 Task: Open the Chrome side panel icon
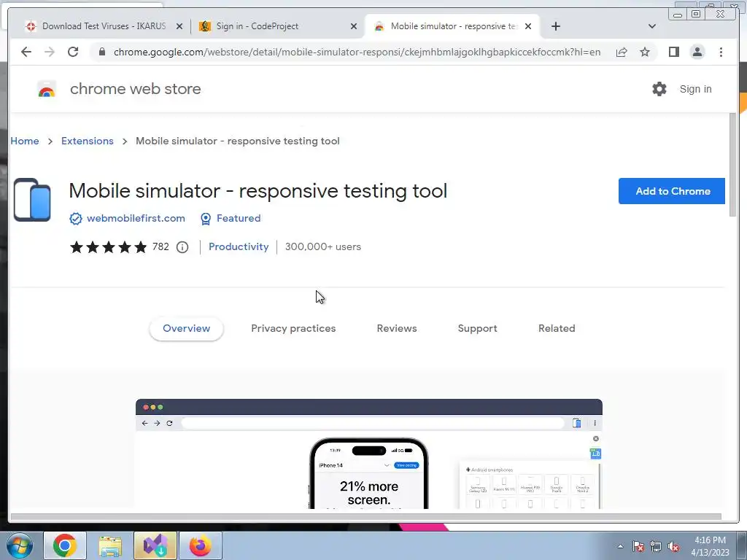(x=673, y=52)
